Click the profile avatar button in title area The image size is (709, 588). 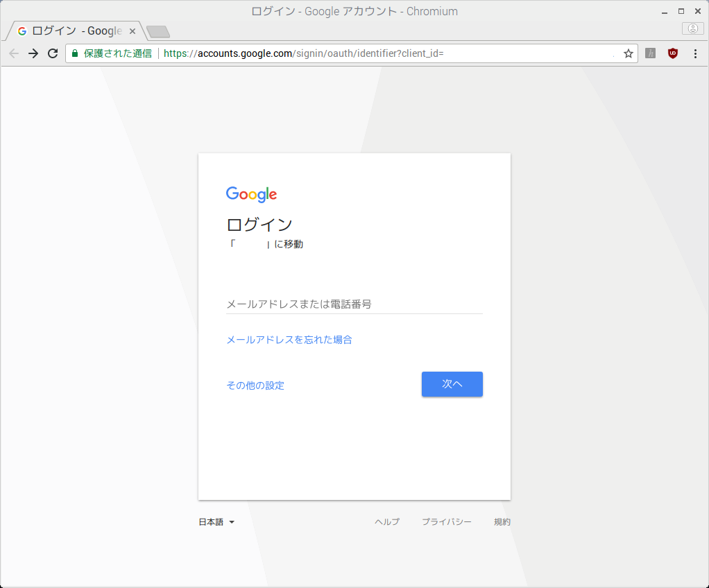point(693,28)
